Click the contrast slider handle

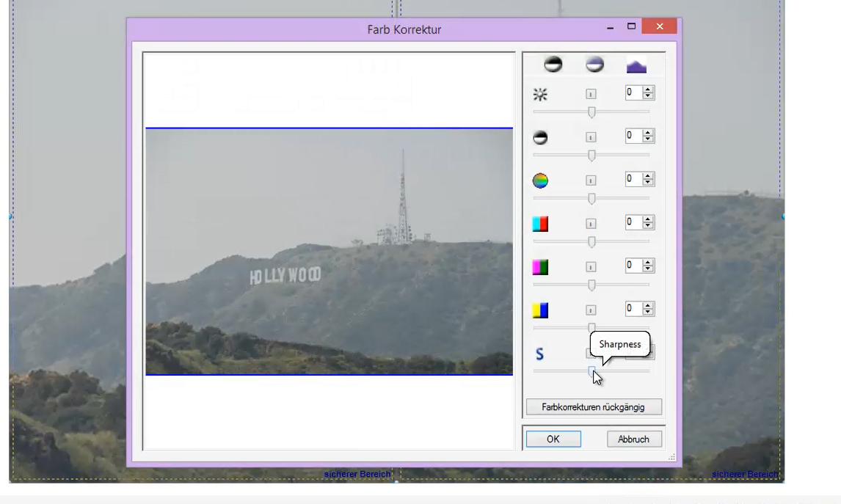(591, 156)
